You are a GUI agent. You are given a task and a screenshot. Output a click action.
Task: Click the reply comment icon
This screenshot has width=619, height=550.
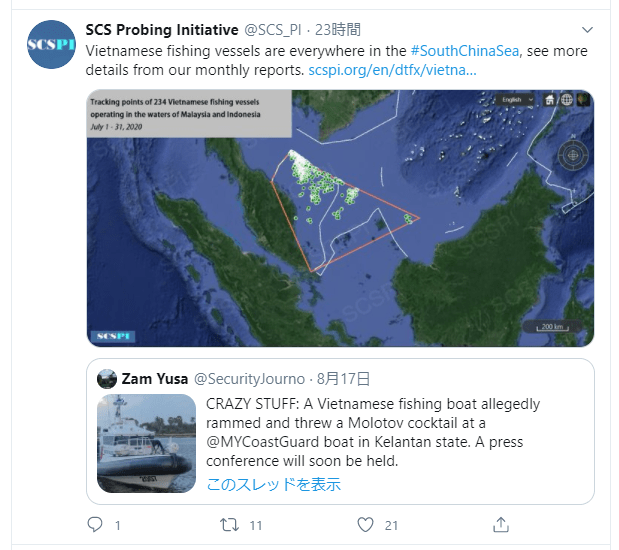point(96,525)
